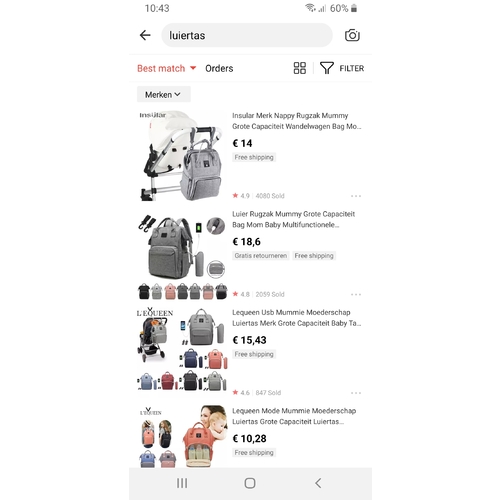This screenshot has width=500, height=500.
Task: Switch to grid view layout icon
Action: pyautogui.click(x=300, y=68)
